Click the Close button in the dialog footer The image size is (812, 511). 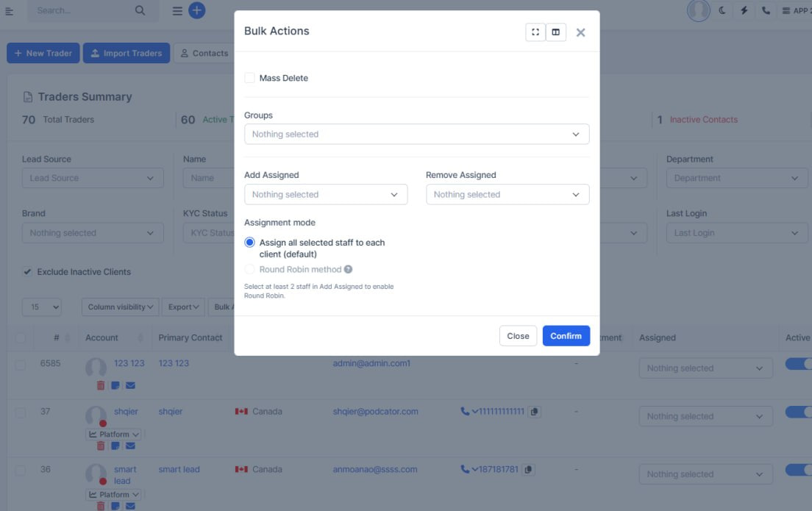pos(518,336)
